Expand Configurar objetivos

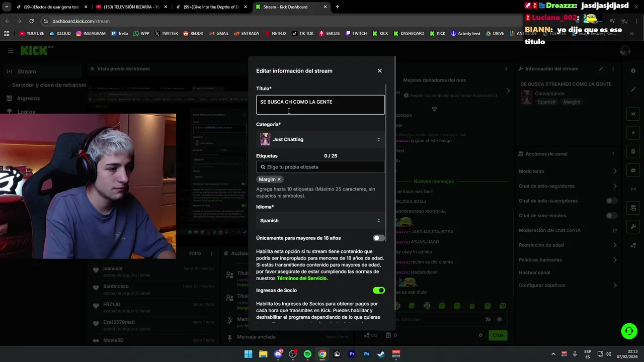click(568, 285)
